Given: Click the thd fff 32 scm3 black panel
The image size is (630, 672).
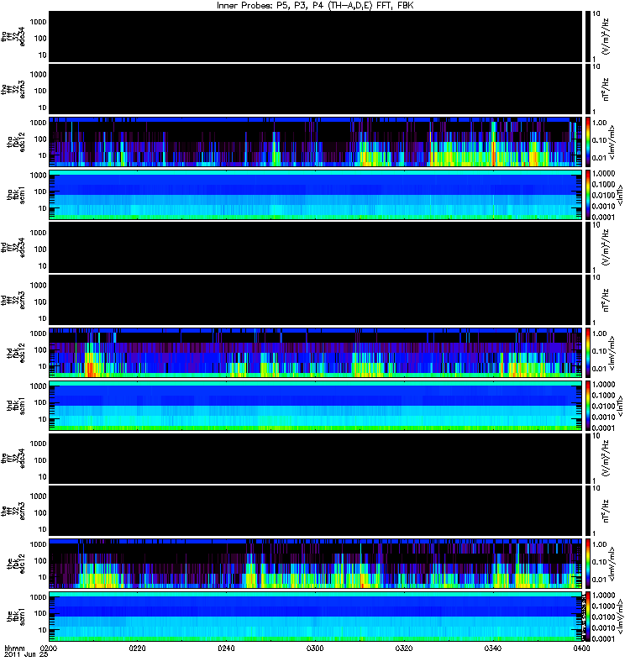Looking at the screenshot, I should 316,300.
